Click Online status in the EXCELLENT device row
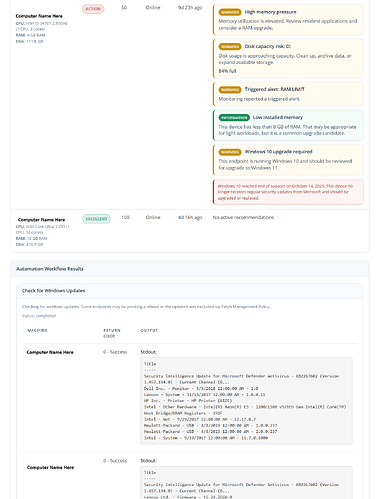 [153, 217]
